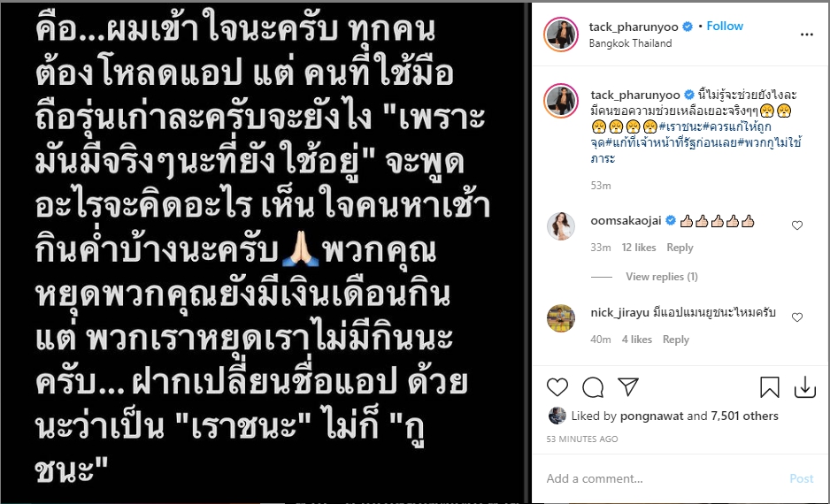The height and width of the screenshot is (504, 830).
Task: Download the post using arrow icon
Action: point(804,387)
